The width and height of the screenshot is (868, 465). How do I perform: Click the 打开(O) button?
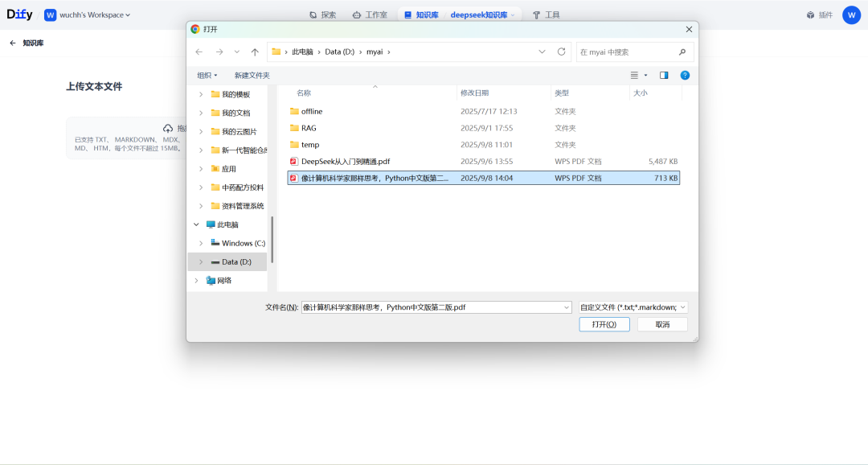pyautogui.click(x=604, y=324)
